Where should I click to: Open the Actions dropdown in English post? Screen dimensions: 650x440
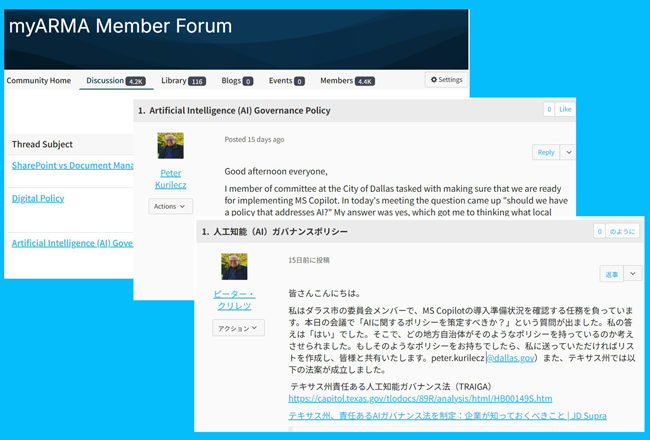click(x=170, y=206)
